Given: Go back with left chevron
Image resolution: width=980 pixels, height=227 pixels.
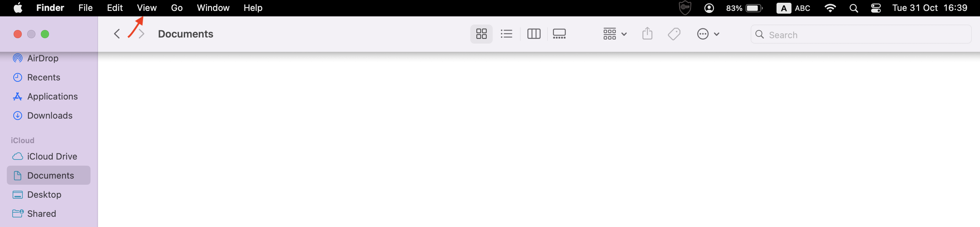Looking at the screenshot, I should [x=117, y=34].
